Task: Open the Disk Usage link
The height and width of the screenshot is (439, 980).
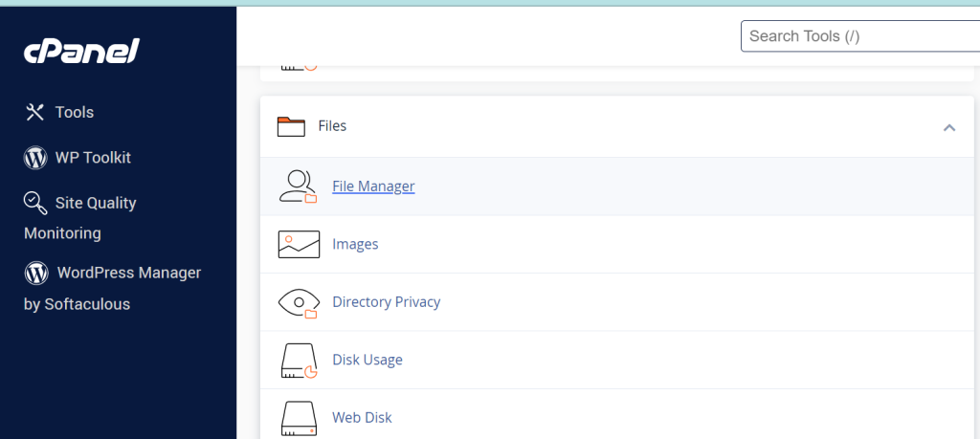Action: (x=367, y=360)
